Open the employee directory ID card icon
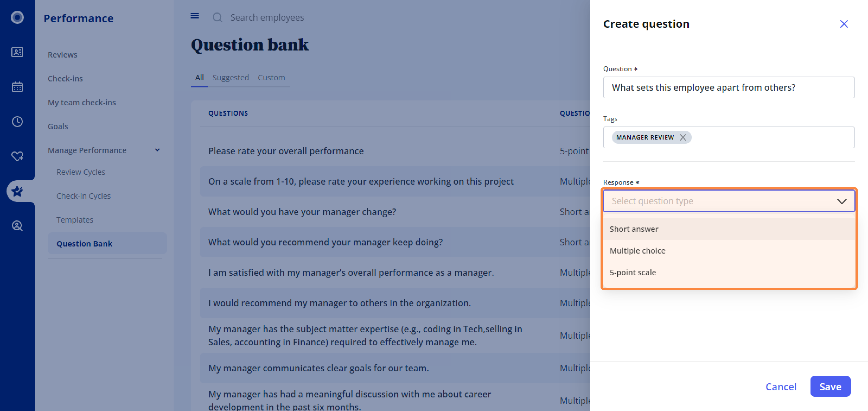 pyautogui.click(x=17, y=52)
